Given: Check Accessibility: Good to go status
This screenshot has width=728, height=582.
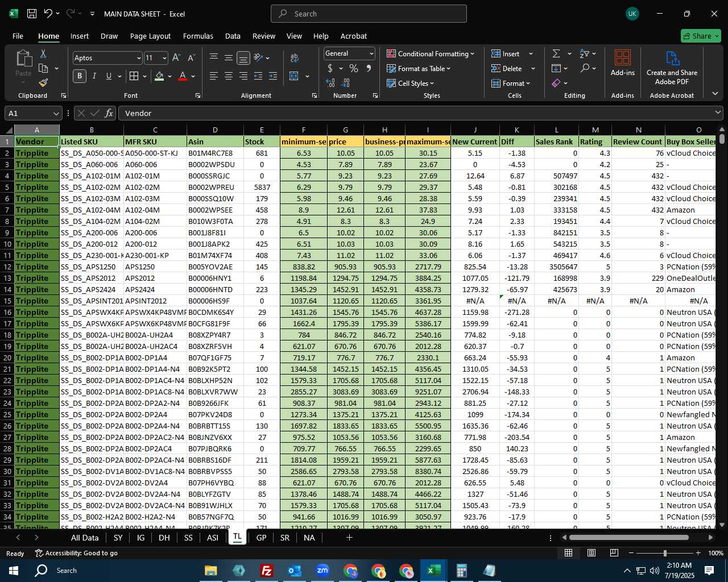Looking at the screenshot, I should 76,553.
